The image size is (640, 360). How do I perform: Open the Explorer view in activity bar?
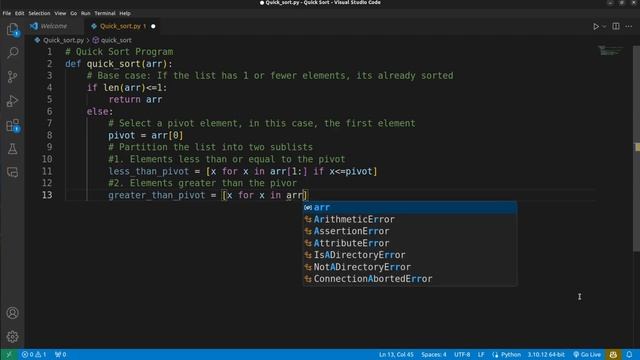12,29
